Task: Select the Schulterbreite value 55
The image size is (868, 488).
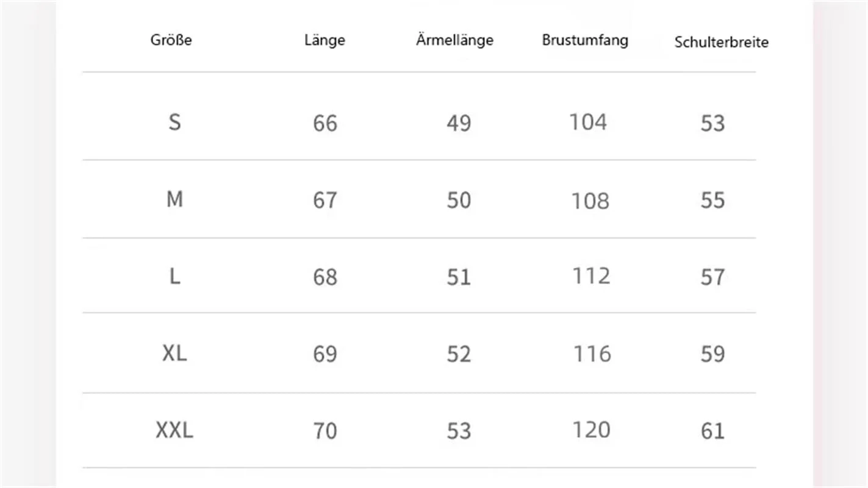Action: [x=712, y=201]
